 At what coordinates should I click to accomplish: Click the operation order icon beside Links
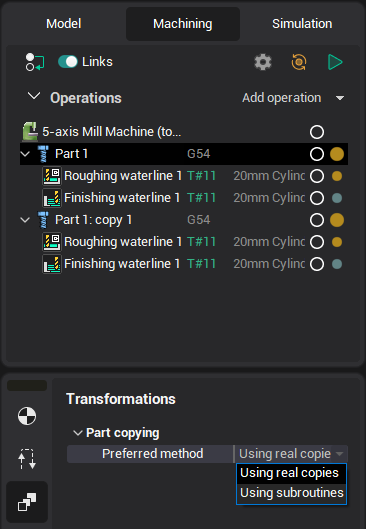click(35, 62)
